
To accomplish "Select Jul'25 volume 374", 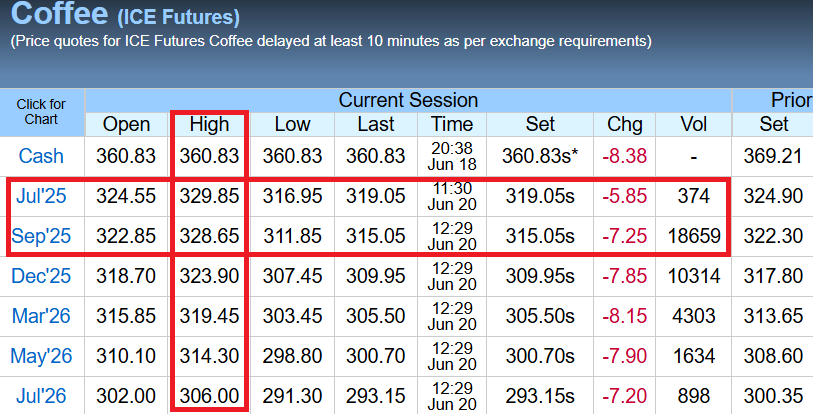I will (694, 196).
